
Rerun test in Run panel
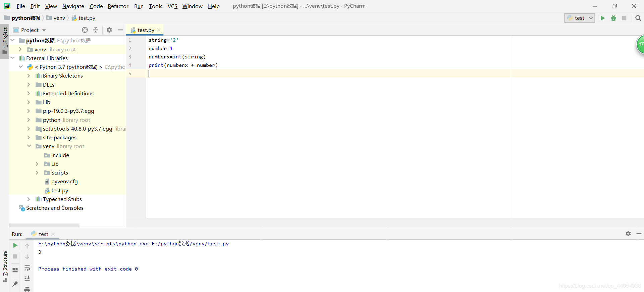(15, 245)
